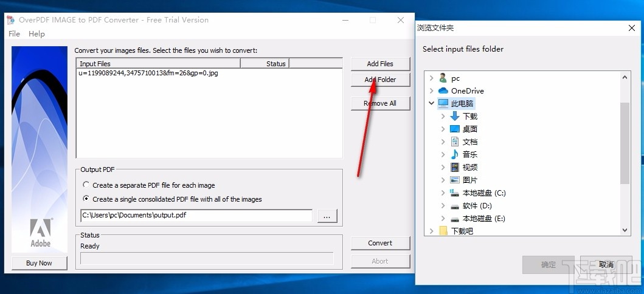
Task: Expand the 视频 folder node
Action: pos(443,167)
